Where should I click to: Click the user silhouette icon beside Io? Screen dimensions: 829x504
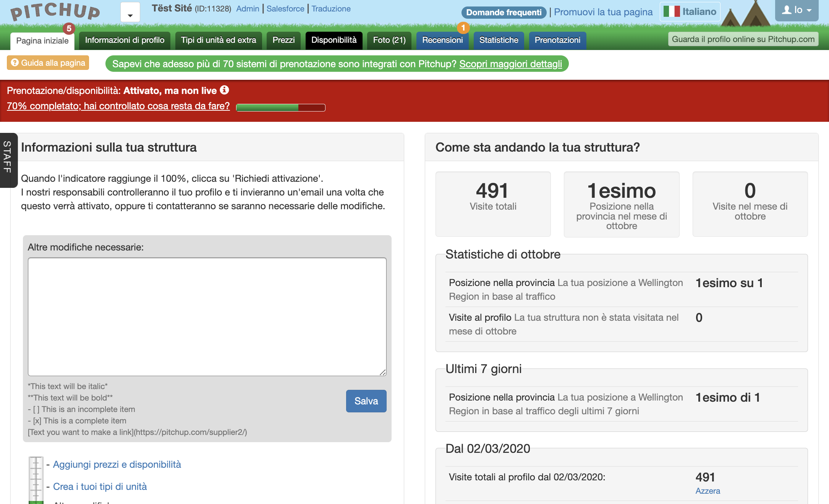tap(787, 10)
